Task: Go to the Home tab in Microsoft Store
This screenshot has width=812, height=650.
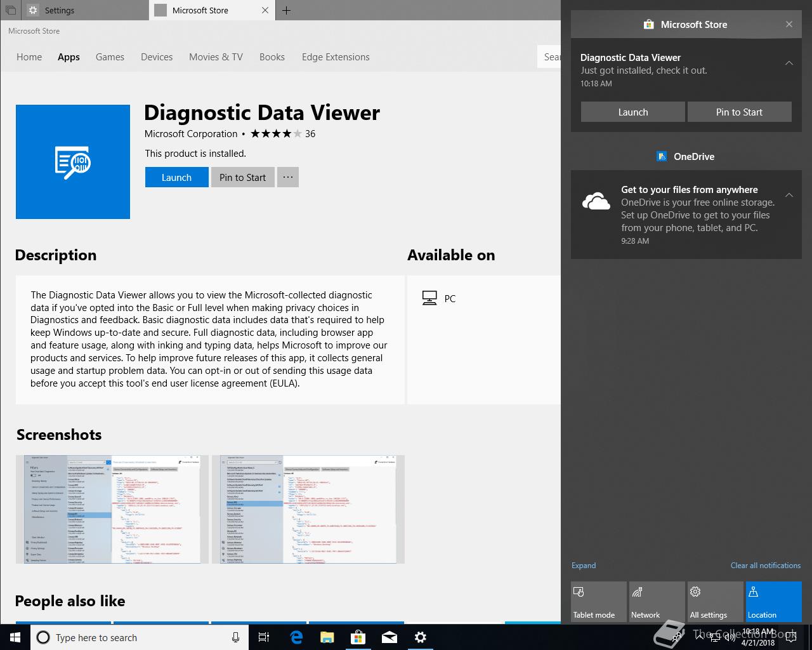Action: click(x=29, y=57)
